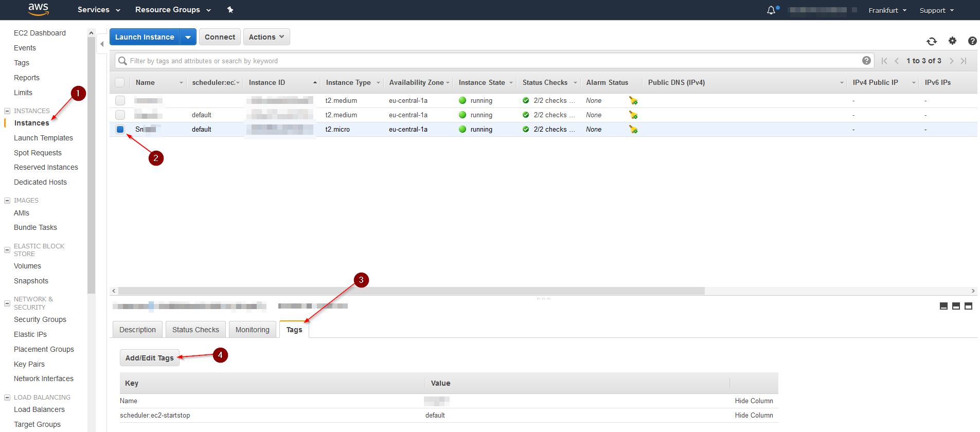The height and width of the screenshot is (432, 980).
Task: Go to first page of results
Action: point(884,61)
